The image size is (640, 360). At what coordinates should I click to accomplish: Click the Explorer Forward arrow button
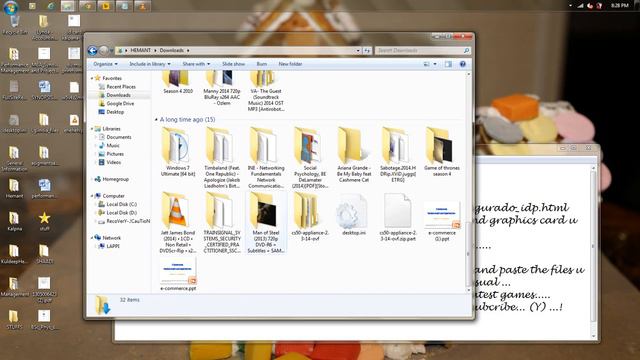click(103, 50)
